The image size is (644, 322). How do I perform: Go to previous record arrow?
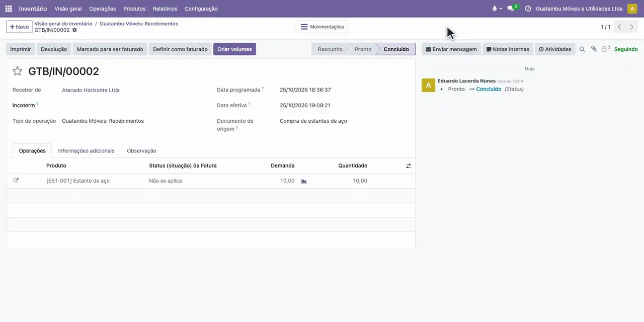click(x=619, y=27)
